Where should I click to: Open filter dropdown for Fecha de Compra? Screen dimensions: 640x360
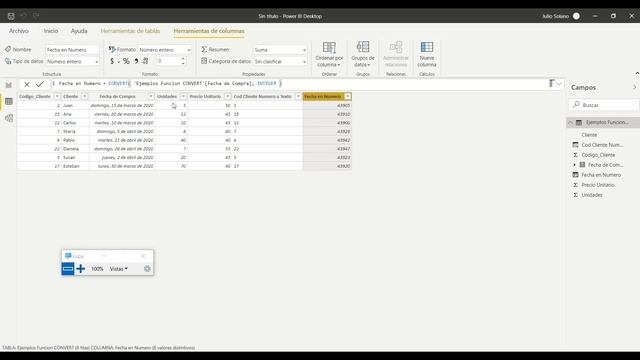(x=151, y=97)
